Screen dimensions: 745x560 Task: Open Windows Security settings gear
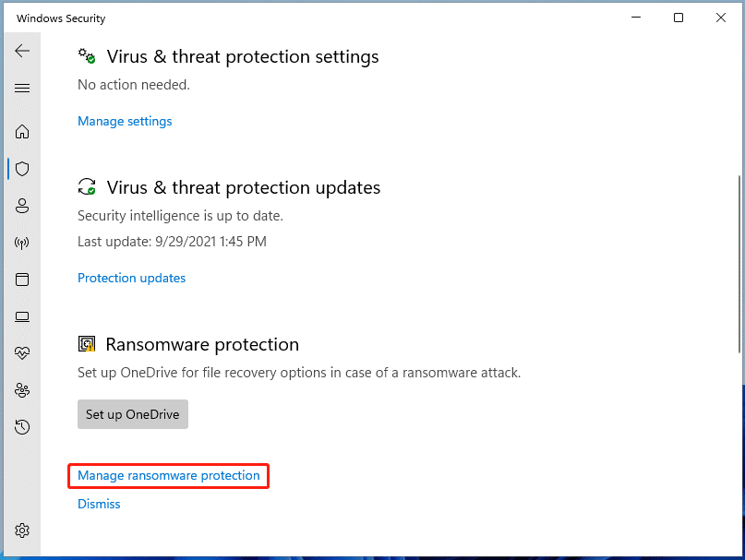tap(22, 530)
